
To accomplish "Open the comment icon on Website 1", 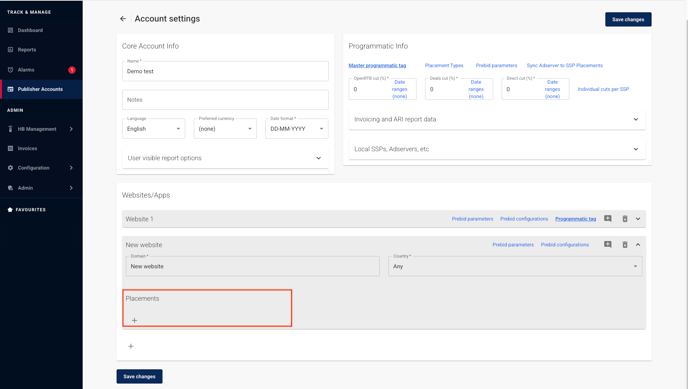I will tap(608, 218).
